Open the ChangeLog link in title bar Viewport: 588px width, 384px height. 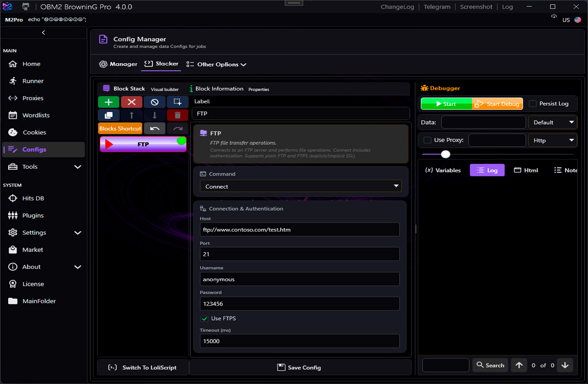point(397,7)
